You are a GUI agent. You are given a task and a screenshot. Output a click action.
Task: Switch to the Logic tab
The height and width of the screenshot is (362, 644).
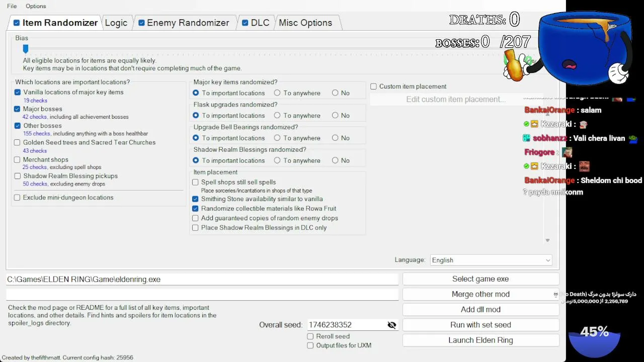(x=116, y=23)
